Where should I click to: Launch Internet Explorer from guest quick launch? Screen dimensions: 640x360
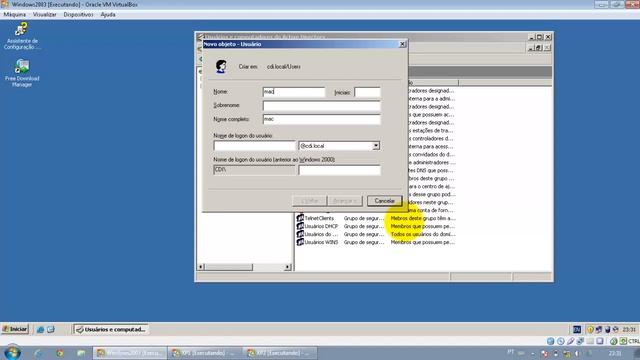point(40,329)
